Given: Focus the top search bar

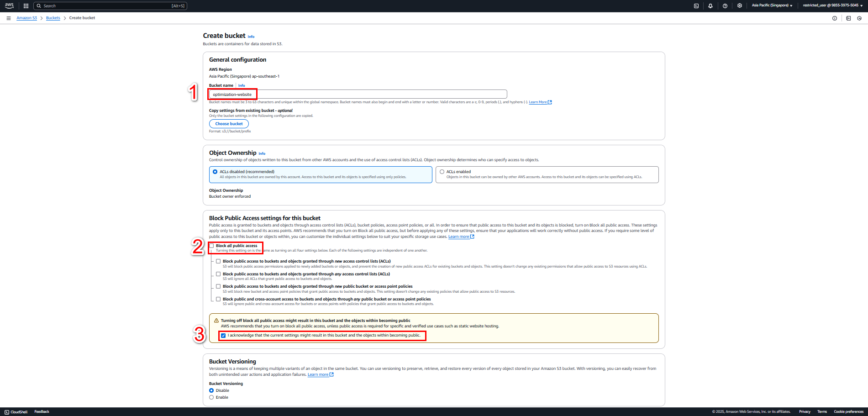Looking at the screenshot, I should (110, 6).
